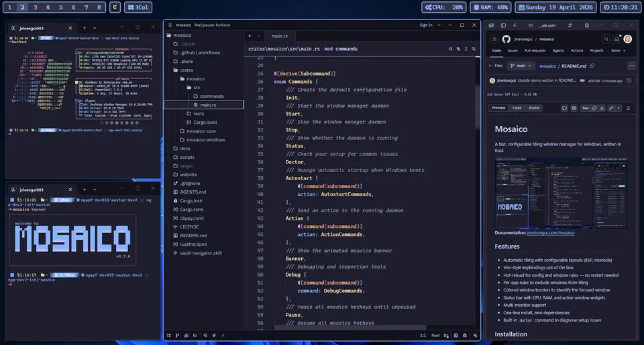The width and height of the screenshot is (644, 345).
Task: Open commit history clock icon
Action: [629, 80]
